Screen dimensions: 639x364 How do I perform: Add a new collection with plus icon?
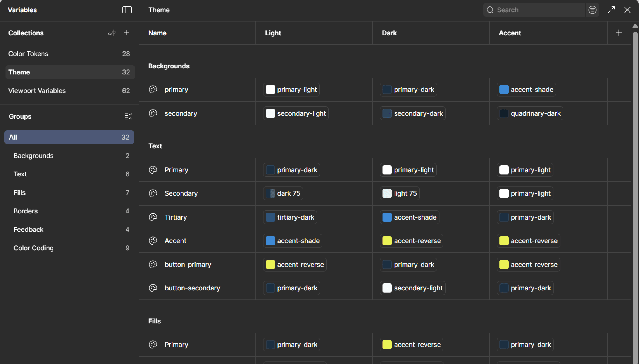127,33
